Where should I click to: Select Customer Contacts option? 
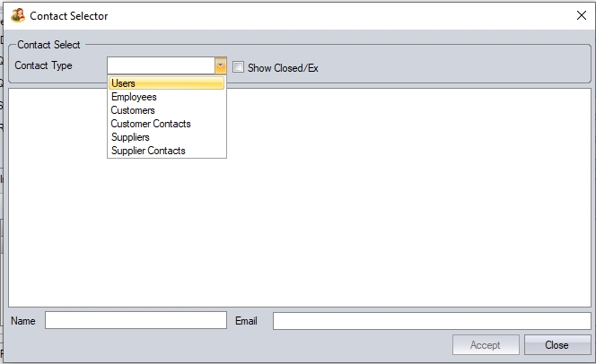coord(166,124)
